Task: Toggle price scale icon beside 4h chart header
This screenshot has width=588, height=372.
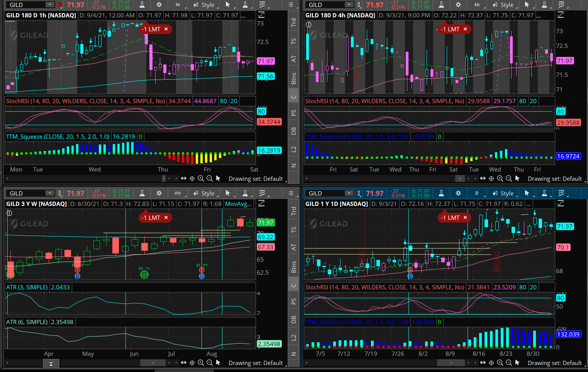Action: coord(561,15)
